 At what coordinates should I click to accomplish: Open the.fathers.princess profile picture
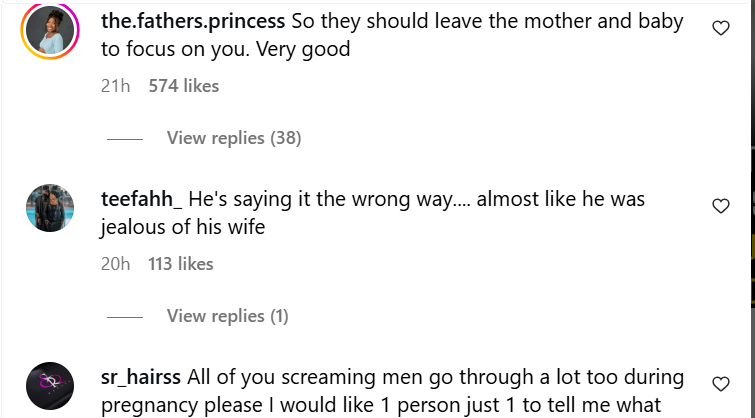coord(49,32)
